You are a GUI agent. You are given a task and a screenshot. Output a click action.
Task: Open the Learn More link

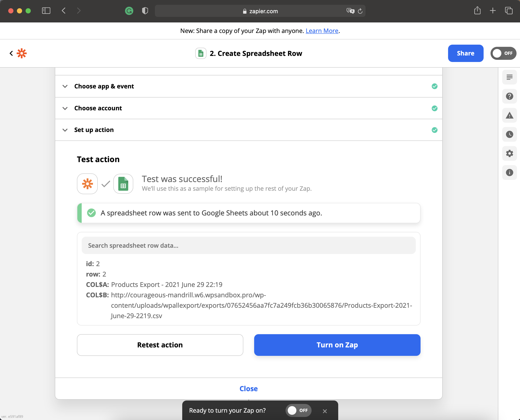322,31
